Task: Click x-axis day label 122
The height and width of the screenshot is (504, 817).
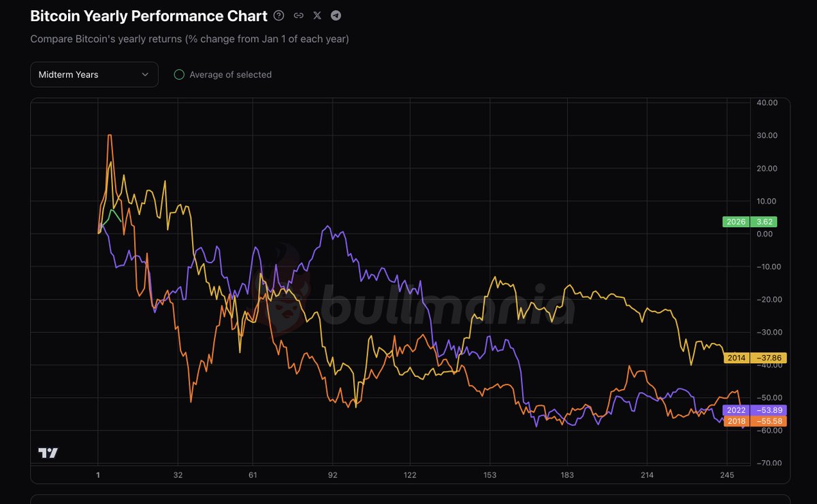Action: click(x=410, y=475)
